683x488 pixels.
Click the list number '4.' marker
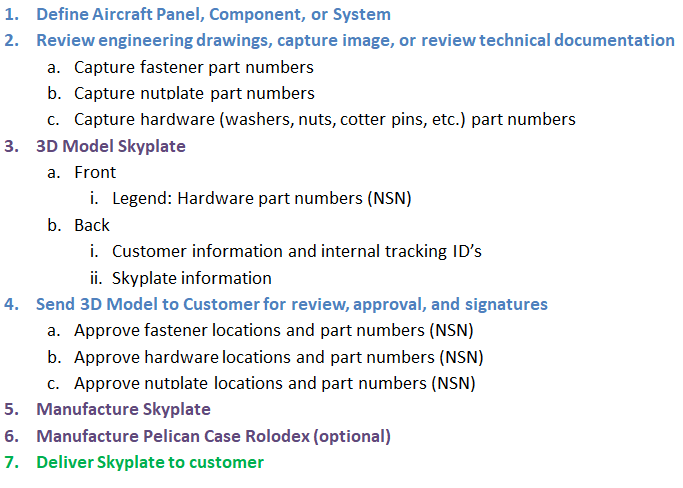pos(12,304)
